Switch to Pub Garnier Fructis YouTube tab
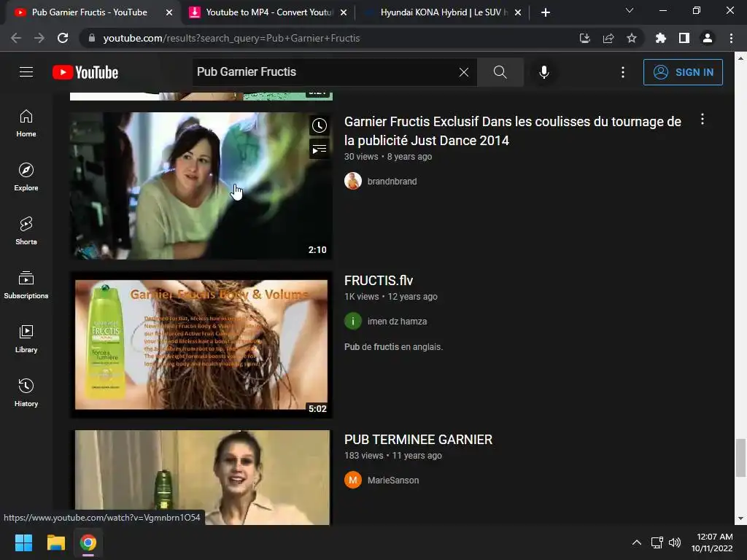Image resolution: width=747 pixels, height=560 pixels. point(90,12)
